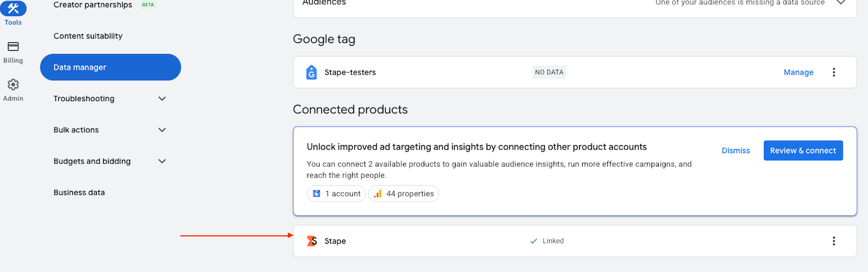Viewport: 868px width, 272px height.
Task: Expand the Audiences row chevron
Action: (x=841, y=2)
